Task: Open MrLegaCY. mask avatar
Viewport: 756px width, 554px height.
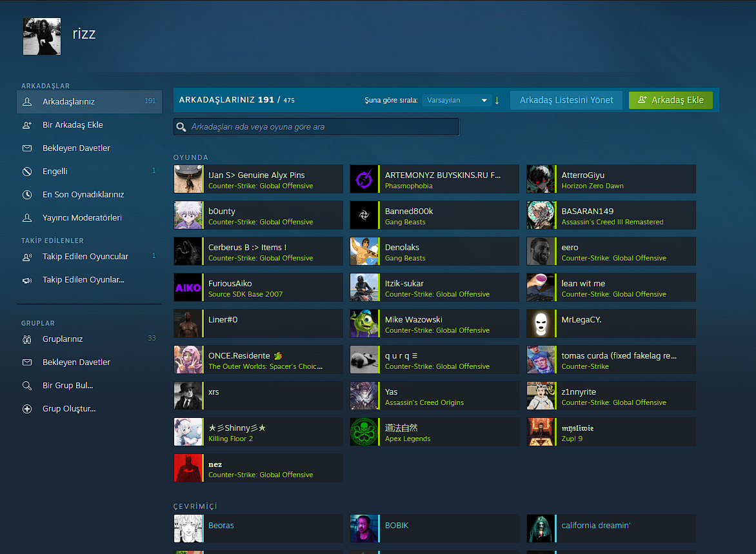Action: (x=541, y=324)
